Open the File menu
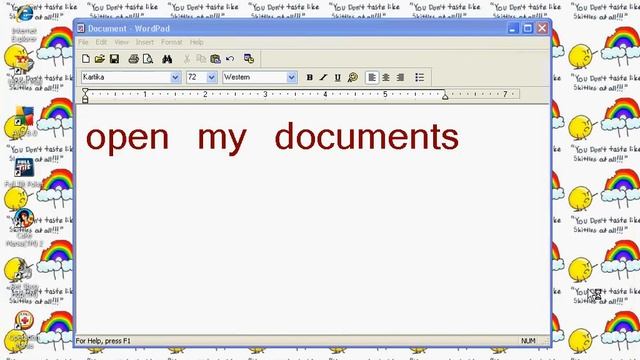640x360 pixels. tap(83, 42)
